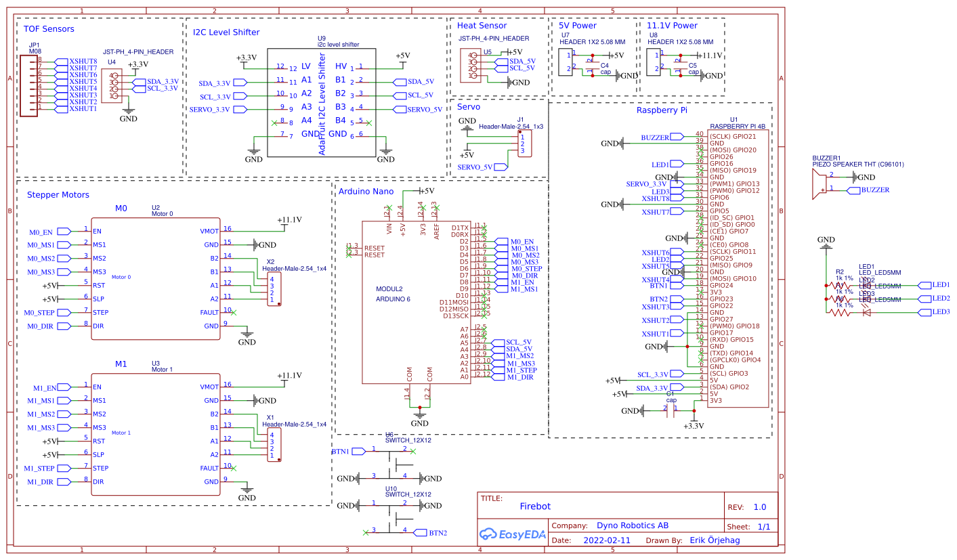Click the AREF pin label on Arduino
Screen dimensions: 957x560
pos(437,232)
